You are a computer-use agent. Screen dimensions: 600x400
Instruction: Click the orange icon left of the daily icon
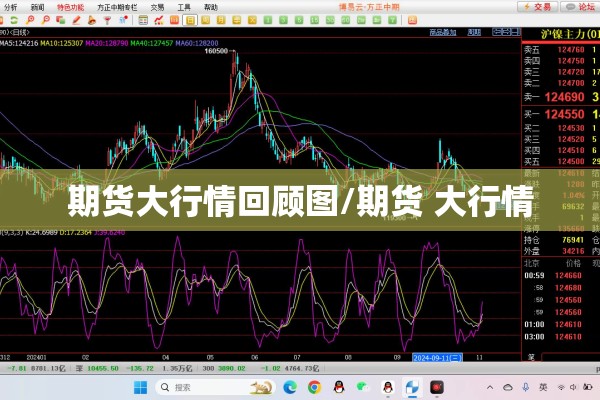click(x=174, y=20)
